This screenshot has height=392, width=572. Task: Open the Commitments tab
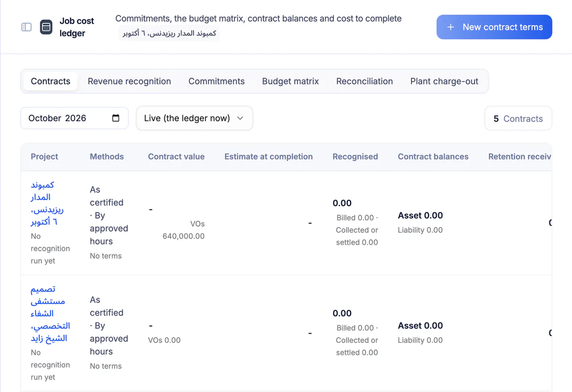pos(216,81)
